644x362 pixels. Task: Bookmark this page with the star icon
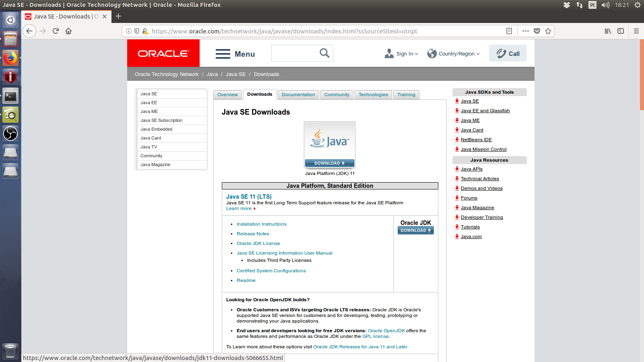(x=548, y=31)
